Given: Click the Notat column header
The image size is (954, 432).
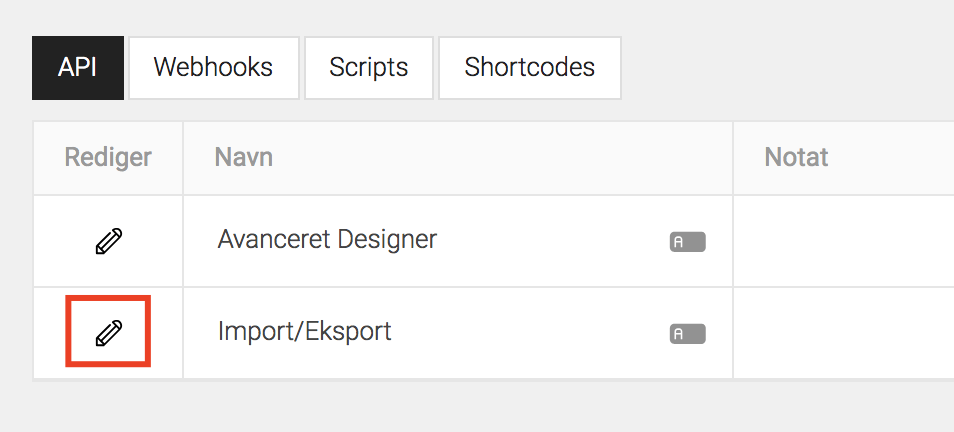Looking at the screenshot, I should [x=796, y=158].
